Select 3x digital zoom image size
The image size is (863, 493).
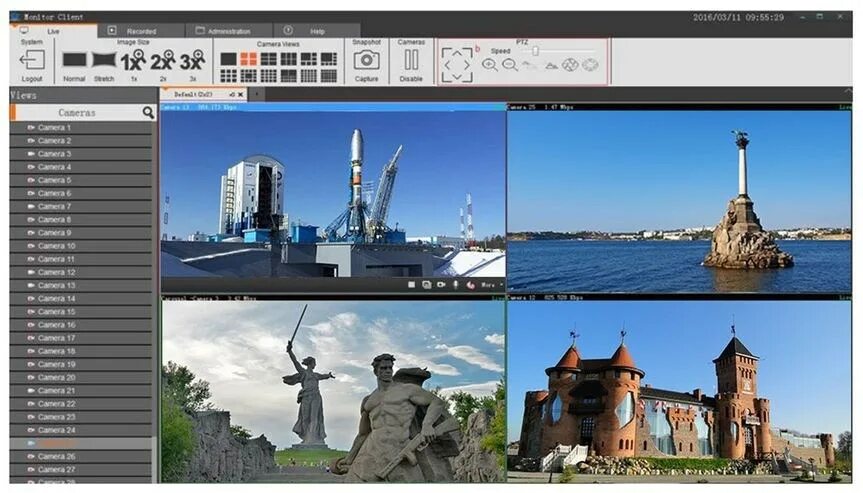point(192,61)
